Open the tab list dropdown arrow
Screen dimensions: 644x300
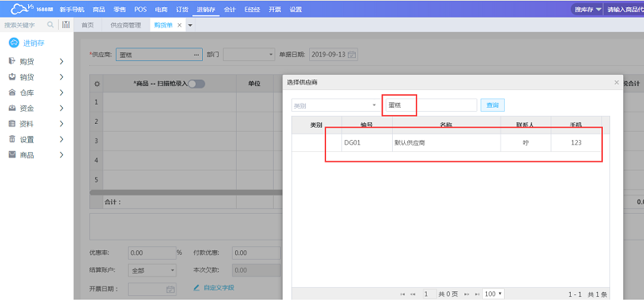[190, 26]
